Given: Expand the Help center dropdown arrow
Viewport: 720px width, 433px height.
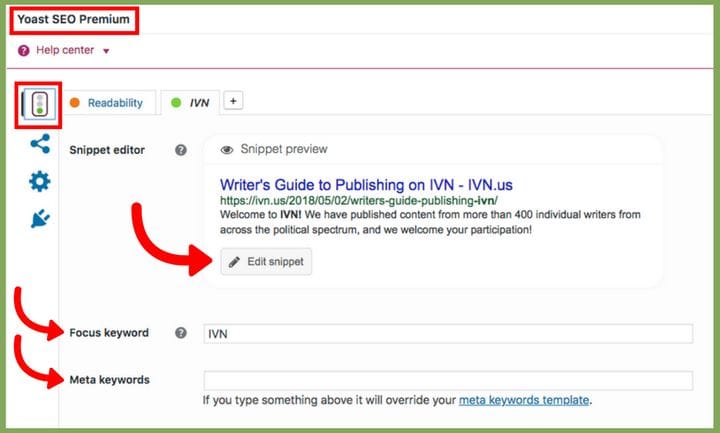Looking at the screenshot, I should click(x=106, y=51).
